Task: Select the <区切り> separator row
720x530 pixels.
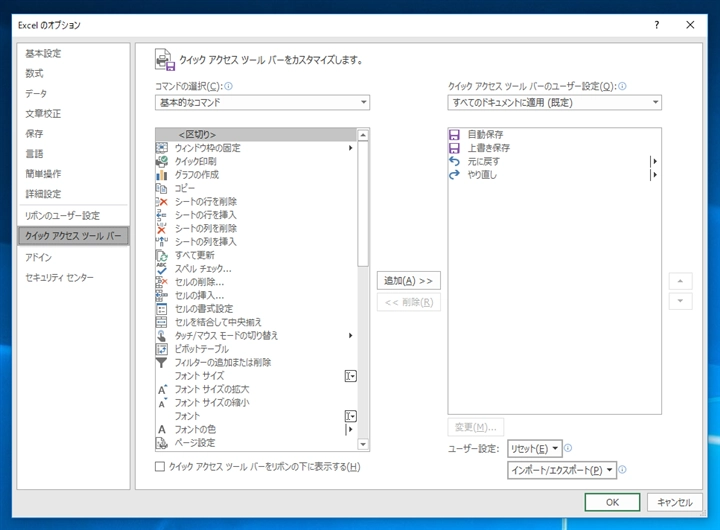Action: click(256, 135)
